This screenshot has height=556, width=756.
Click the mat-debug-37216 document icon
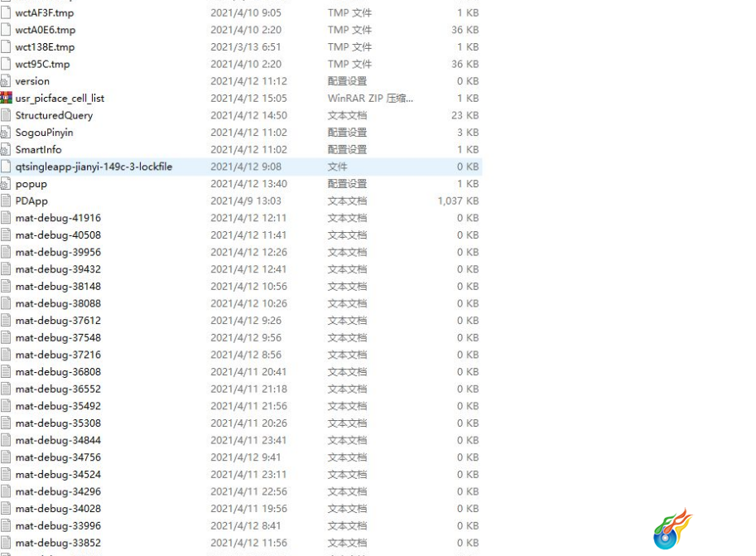click(6, 355)
